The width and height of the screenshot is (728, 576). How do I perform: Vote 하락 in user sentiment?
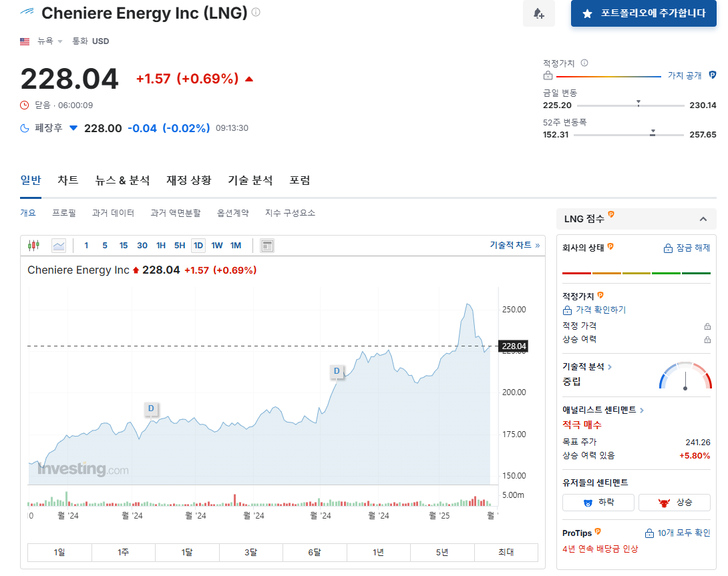[598, 502]
